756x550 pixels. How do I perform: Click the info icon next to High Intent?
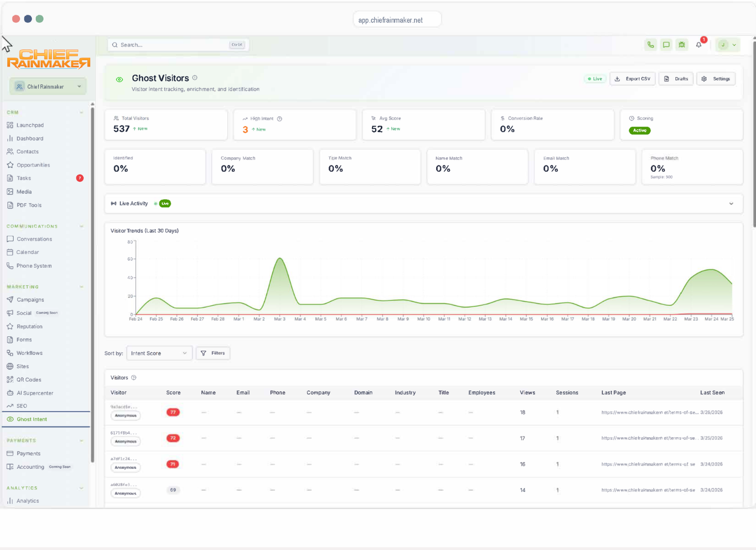[279, 119]
